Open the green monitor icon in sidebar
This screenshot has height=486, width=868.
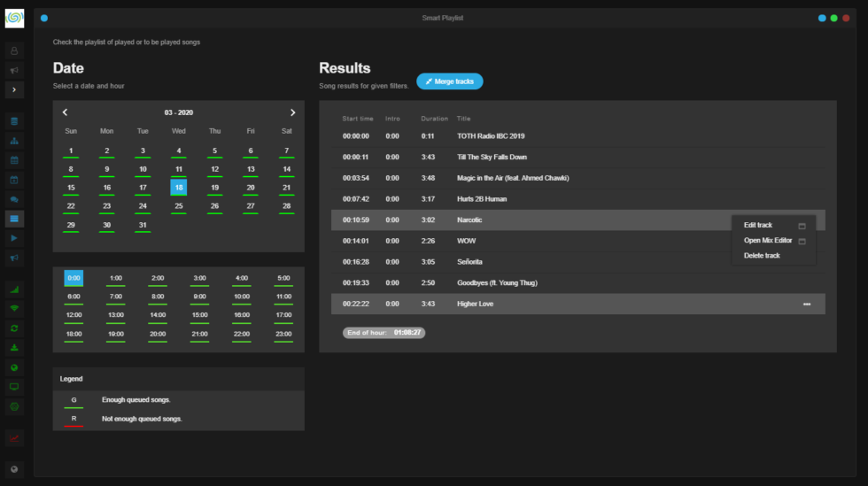click(x=14, y=387)
